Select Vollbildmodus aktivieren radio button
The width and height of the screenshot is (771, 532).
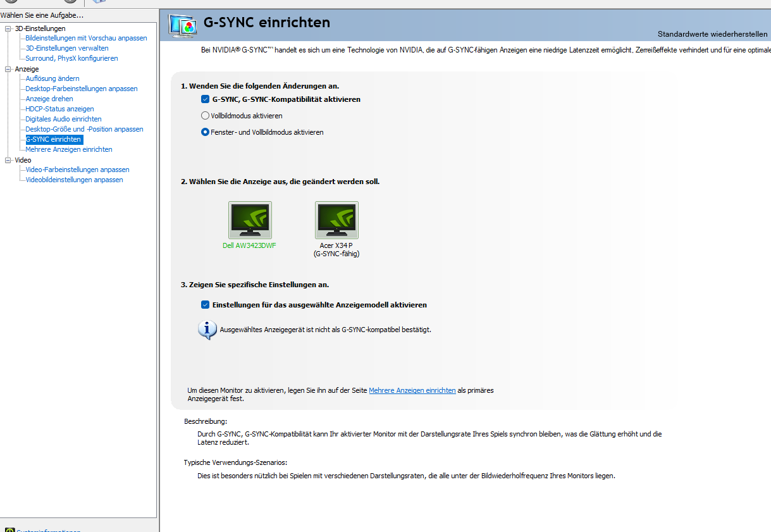tap(205, 116)
